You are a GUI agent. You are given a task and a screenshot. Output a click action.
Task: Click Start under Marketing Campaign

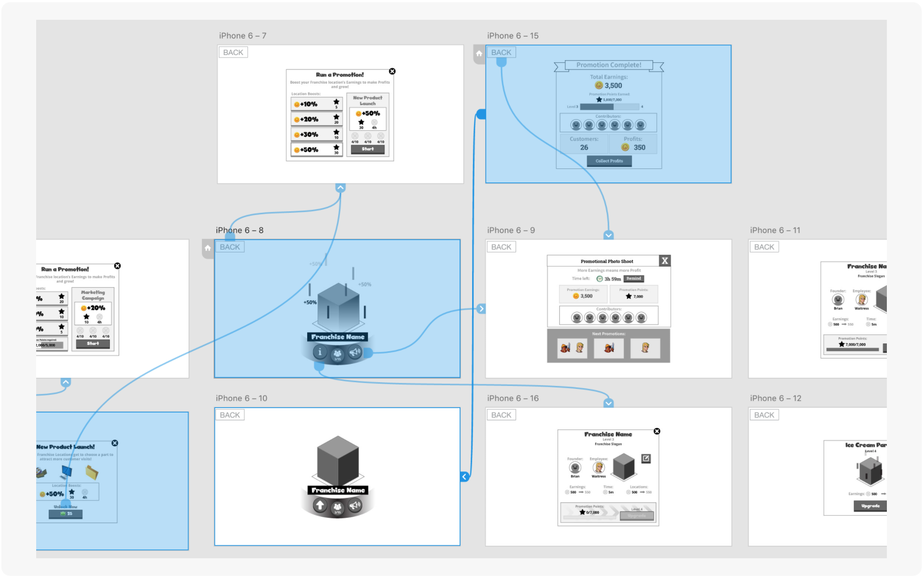pos(93,344)
